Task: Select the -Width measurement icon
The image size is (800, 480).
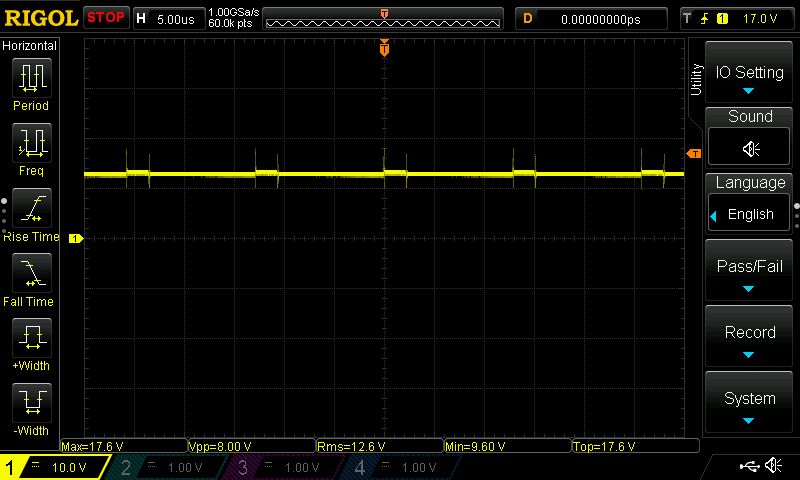Action: click(x=32, y=402)
